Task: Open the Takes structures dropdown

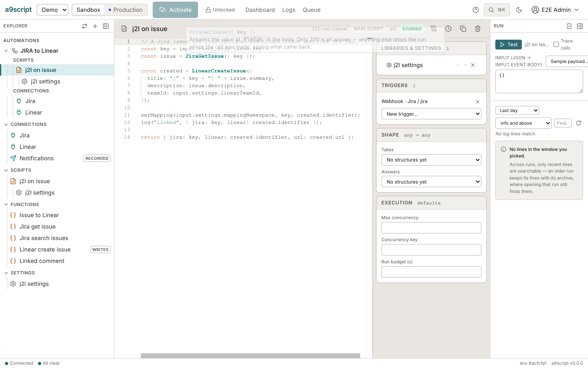Action: [431, 160]
